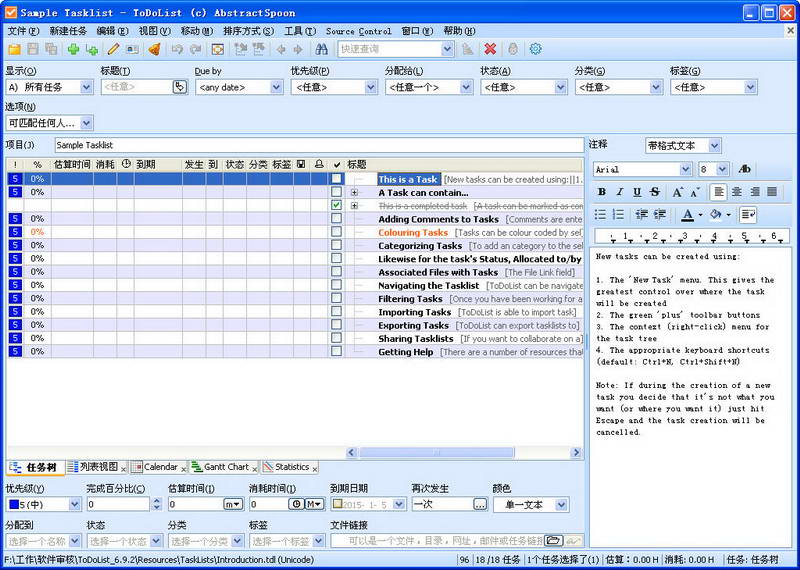The height and width of the screenshot is (570, 800).
Task: Open the 'Due by' any date dropdown
Action: [x=276, y=88]
